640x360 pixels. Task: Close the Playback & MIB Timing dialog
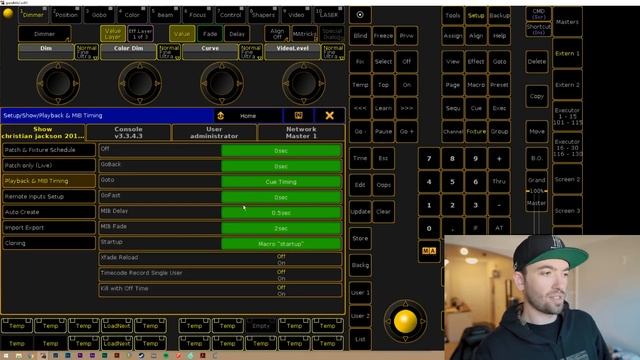[x=329, y=116]
